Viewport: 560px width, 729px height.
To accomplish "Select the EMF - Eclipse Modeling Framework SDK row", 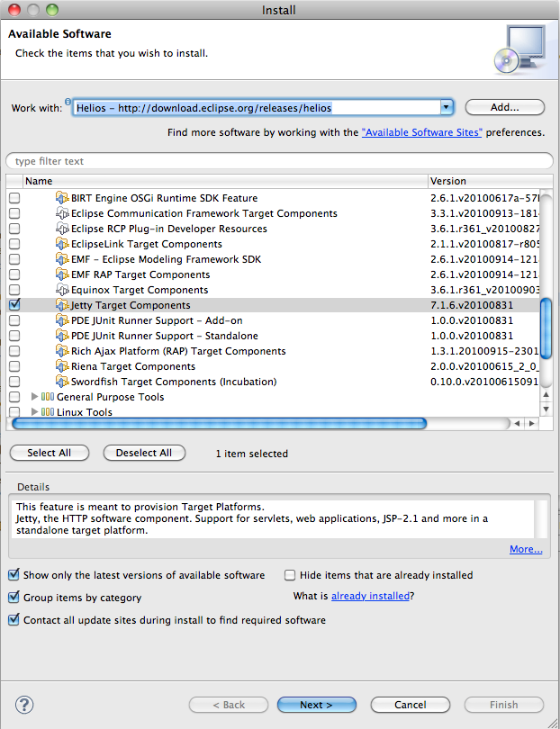I will pos(275,259).
